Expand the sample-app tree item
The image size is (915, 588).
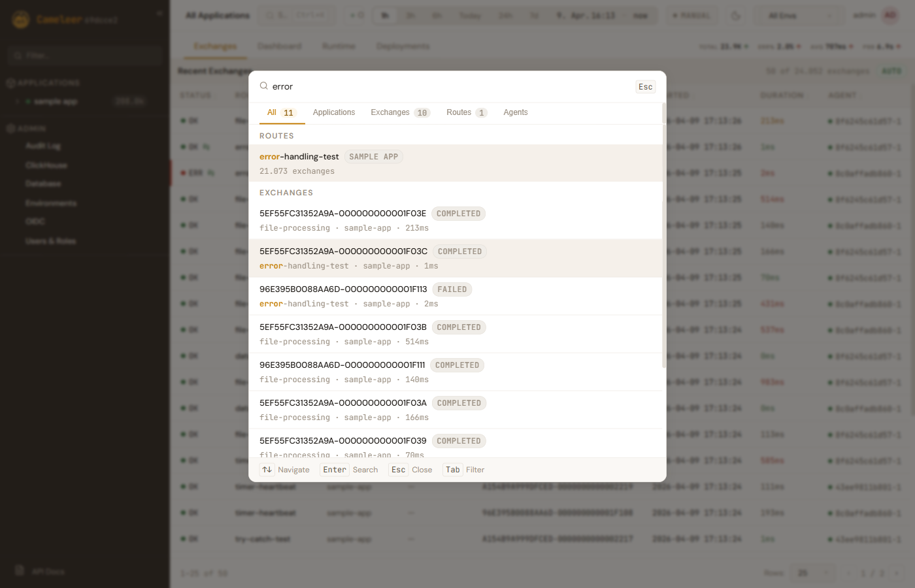[x=18, y=102]
